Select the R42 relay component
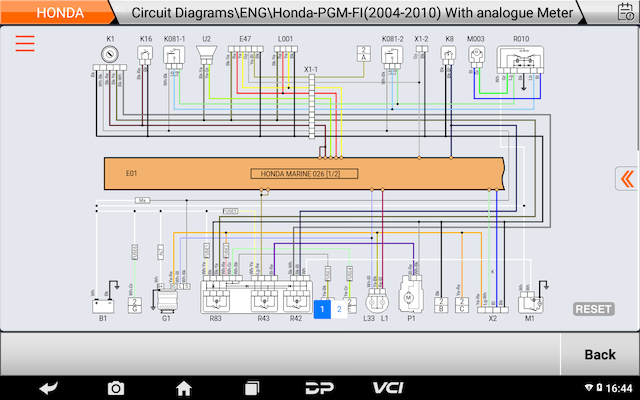640x400 pixels. pos(297,300)
